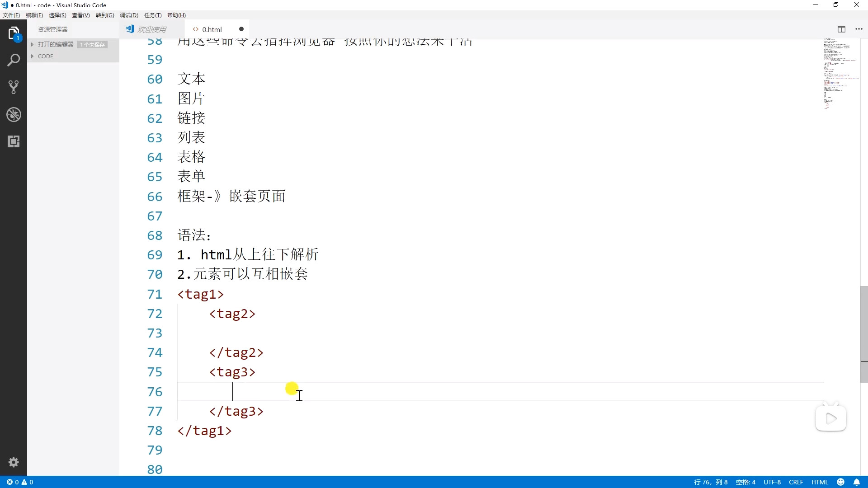Expand the 打开的编辑器 section
This screenshot has height=488, width=868.
coord(55,44)
